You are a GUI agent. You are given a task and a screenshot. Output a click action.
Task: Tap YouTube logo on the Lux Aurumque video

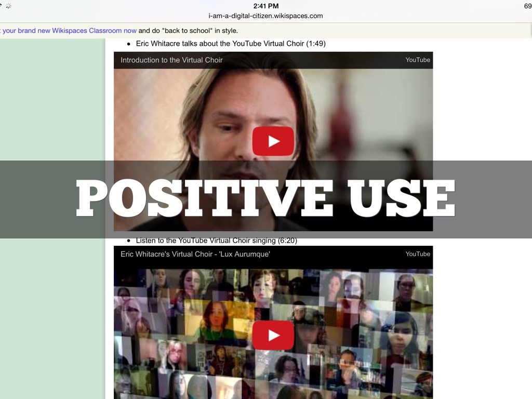[418, 254]
